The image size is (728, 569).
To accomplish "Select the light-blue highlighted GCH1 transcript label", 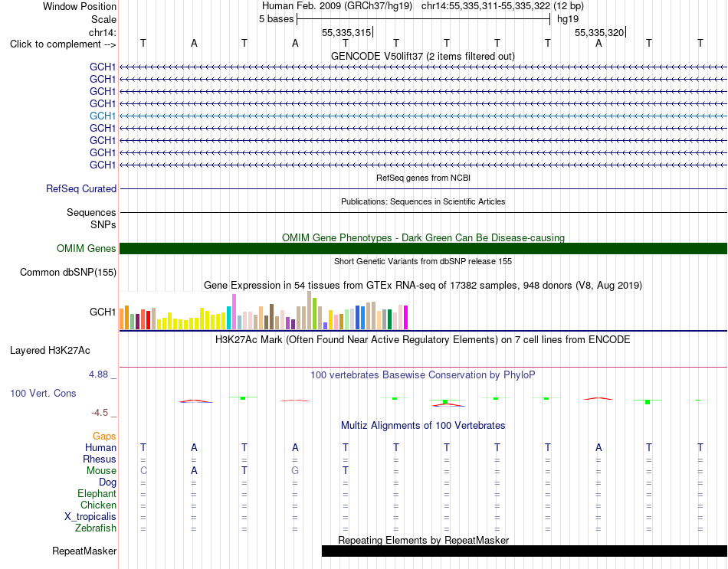I will 103,116.
